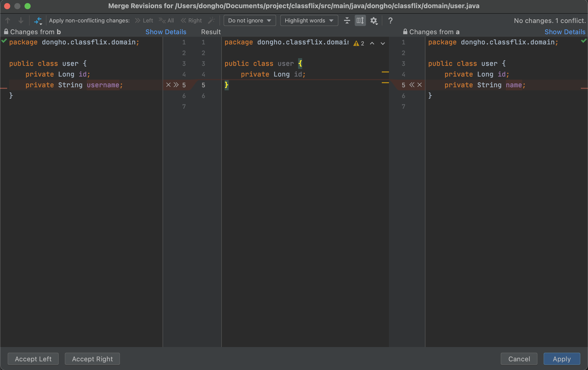Go to next highlighted problem chevron in Result
The height and width of the screenshot is (370, 588).
click(383, 43)
